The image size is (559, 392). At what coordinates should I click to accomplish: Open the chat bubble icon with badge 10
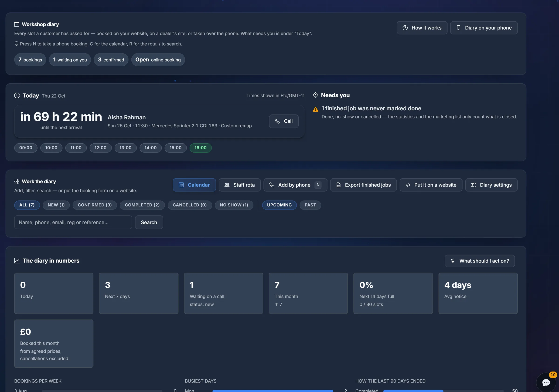tap(546, 382)
